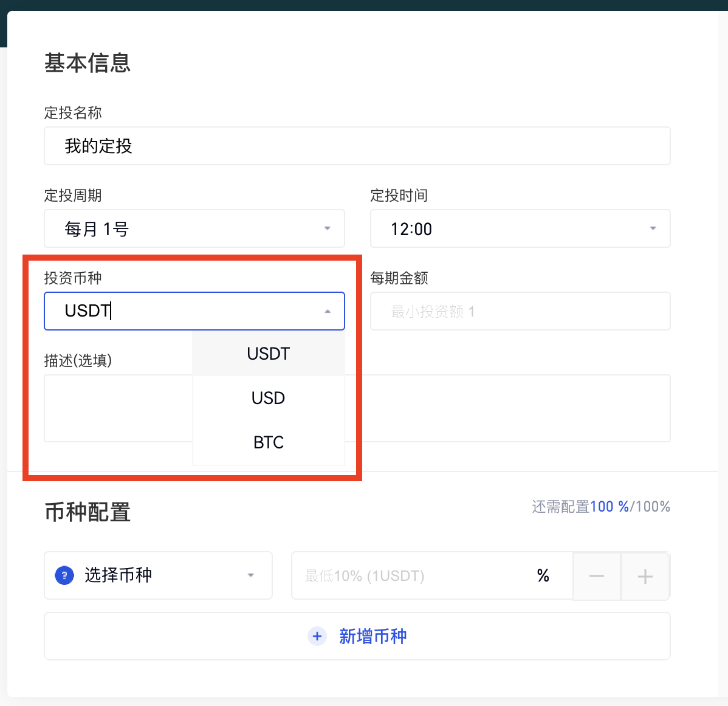Click the arrow icon in 定投周期 selector
728x706 pixels.
pyautogui.click(x=327, y=228)
